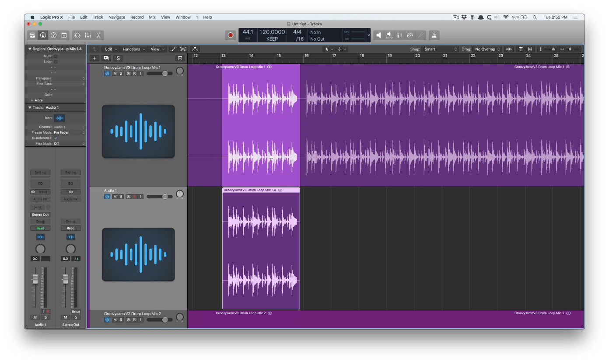Image resolution: width=609 pixels, height=364 pixels.
Task: Click Audio FX slot on Audio 1 strip
Action: [40, 199]
